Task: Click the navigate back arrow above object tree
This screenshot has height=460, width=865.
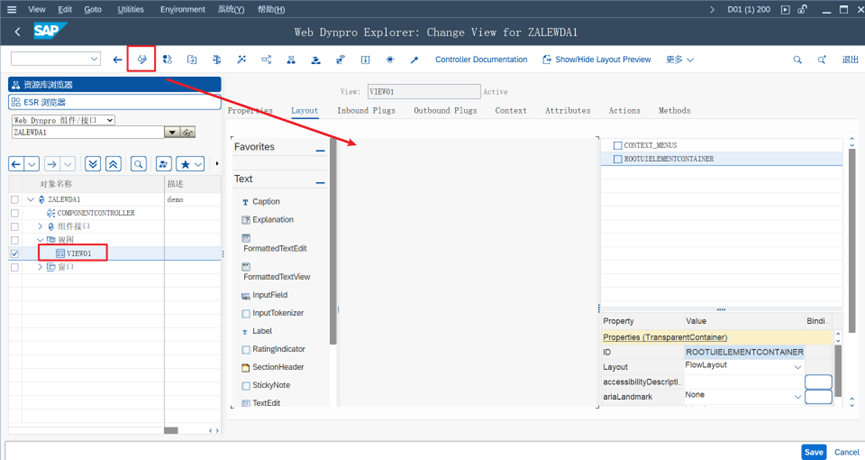Action: coord(16,164)
